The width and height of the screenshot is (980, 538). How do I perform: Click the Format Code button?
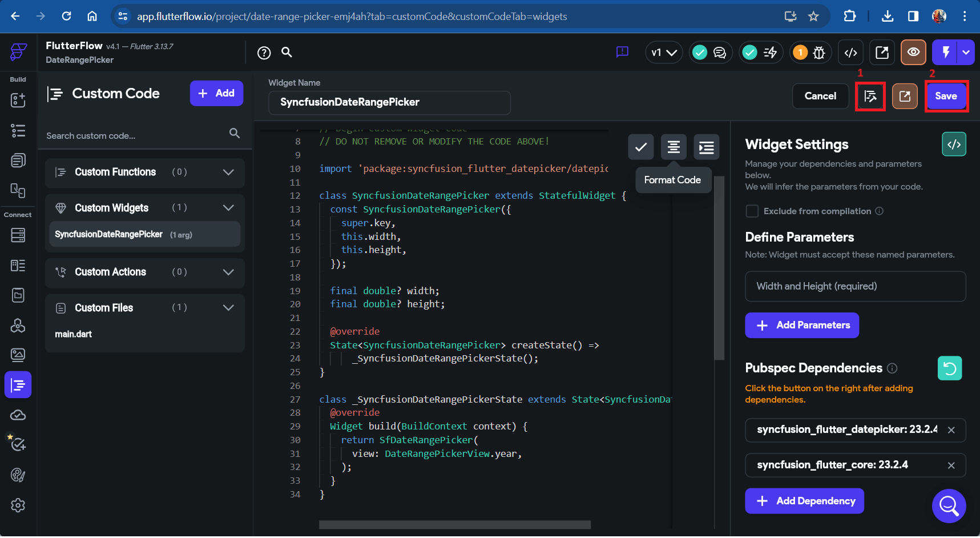click(x=674, y=147)
